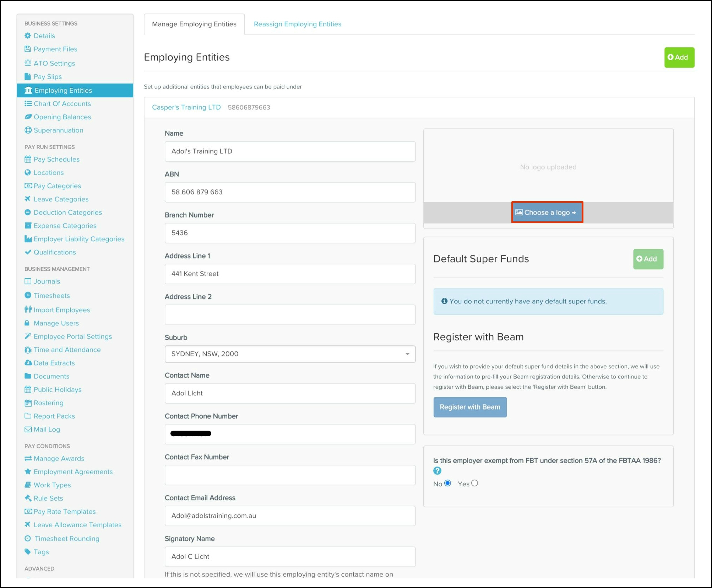712x588 pixels.
Task: Open the Manage Employing Entities tab
Action: point(194,24)
